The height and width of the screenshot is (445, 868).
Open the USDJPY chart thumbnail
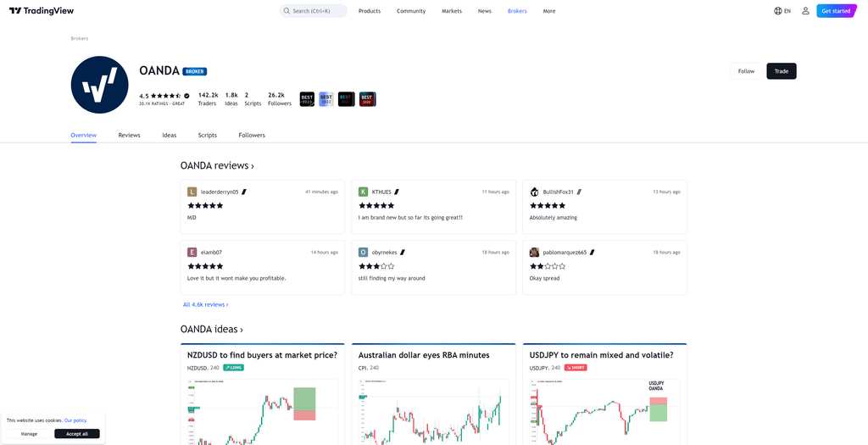pyautogui.click(x=604, y=412)
